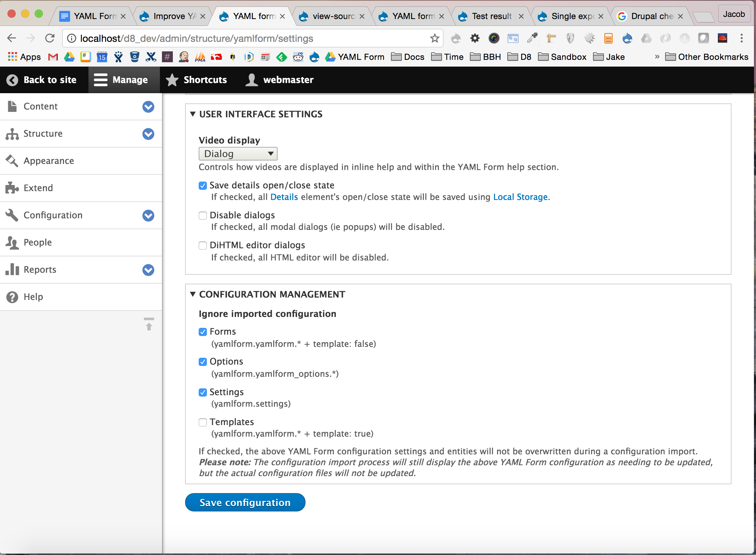This screenshot has width=756, height=555.
Task: Follow the Local Storage link
Action: [520, 197]
